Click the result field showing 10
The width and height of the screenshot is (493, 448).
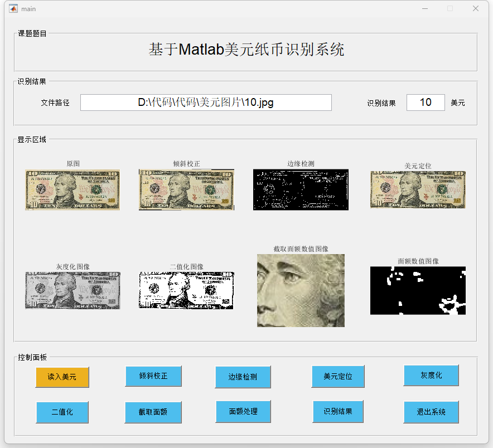coord(426,103)
